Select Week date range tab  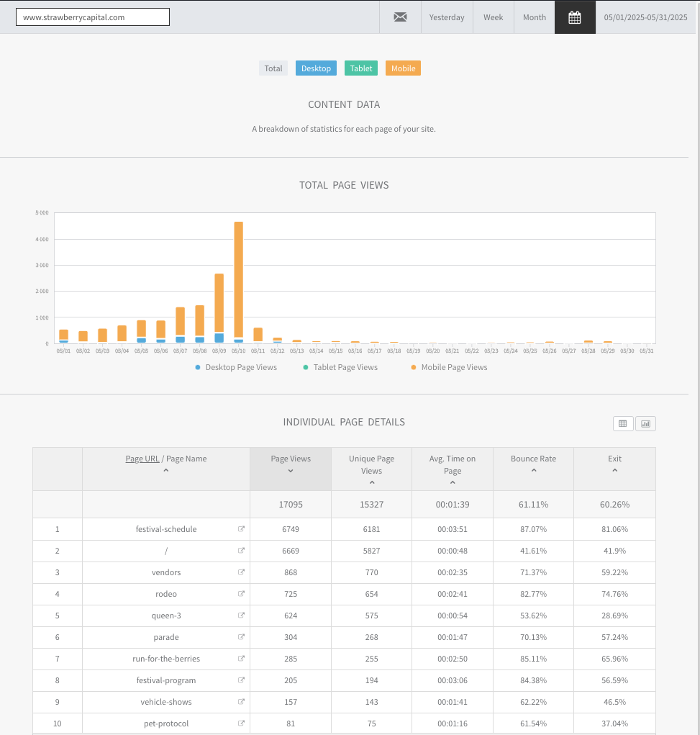coord(493,17)
